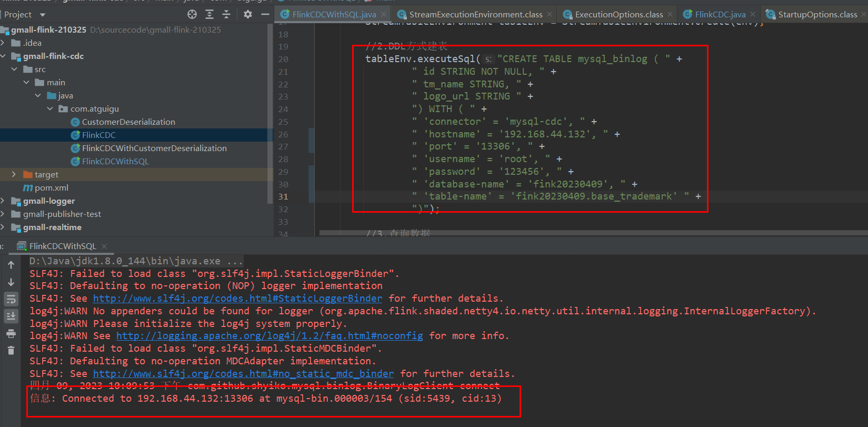This screenshot has height=427, width=868.
Task: Click the Down the stack trace arrow icon
Action: coord(11,282)
